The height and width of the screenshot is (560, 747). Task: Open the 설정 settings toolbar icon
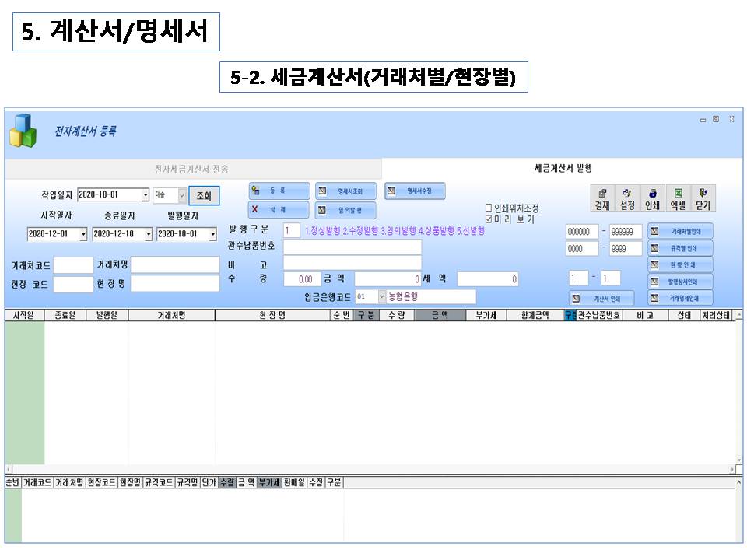click(x=627, y=198)
